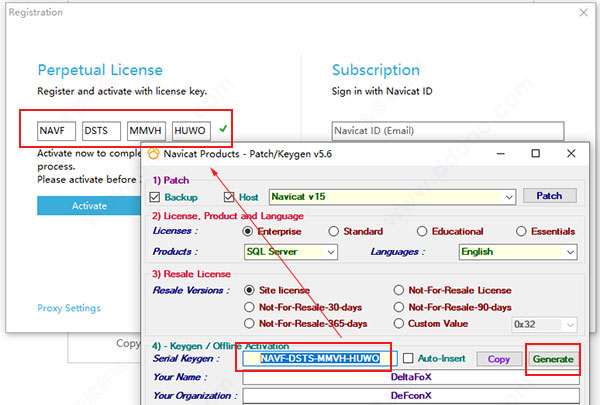
Task: Click the Copy serial button
Action: pyautogui.click(x=499, y=359)
